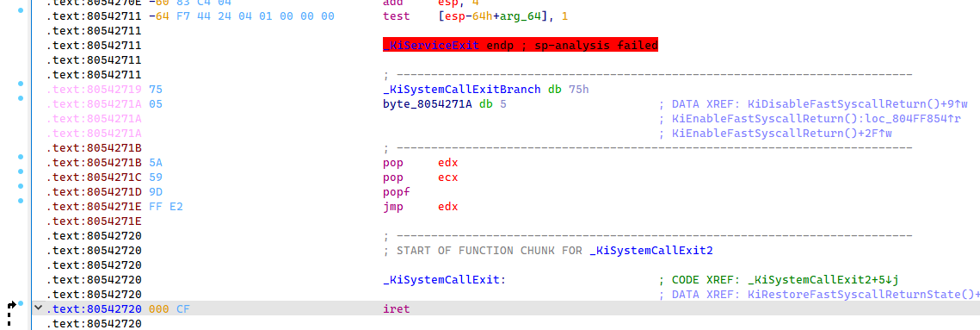Select the jmp mnemonic
The height and width of the screenshot is (330, 980).
tap(394, 207)
